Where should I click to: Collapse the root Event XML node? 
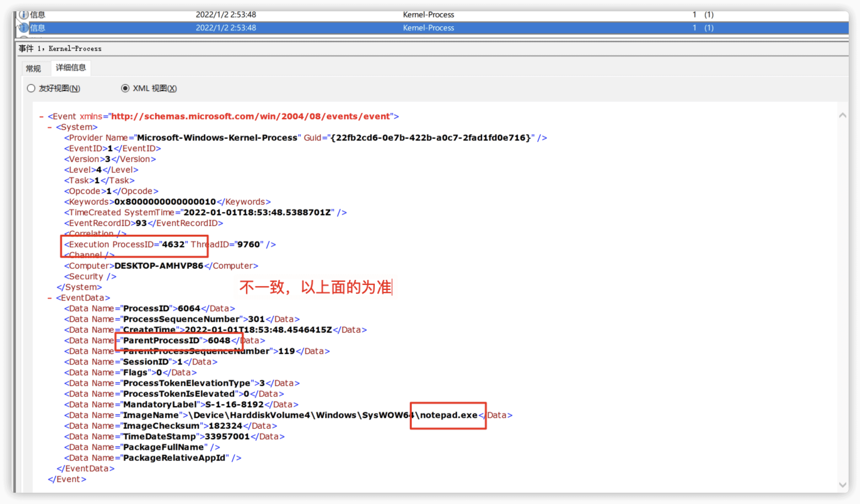pos(42,117)
